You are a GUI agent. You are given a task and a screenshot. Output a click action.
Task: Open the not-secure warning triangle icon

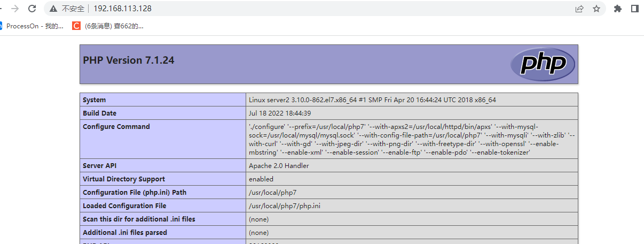[x=54, y=9]
